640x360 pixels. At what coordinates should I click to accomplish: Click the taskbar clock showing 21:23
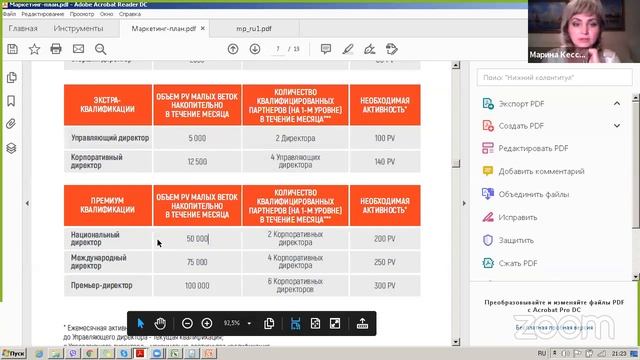click(x=619, y=353)
